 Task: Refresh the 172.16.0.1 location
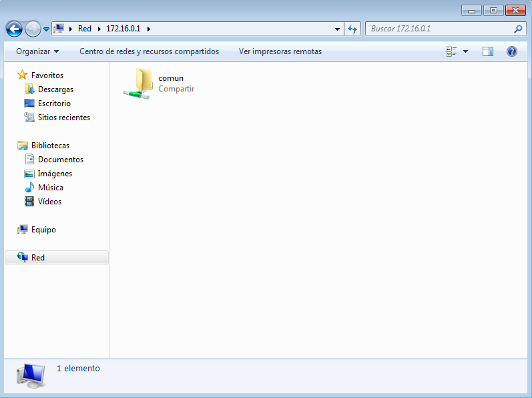click(352, 29)
